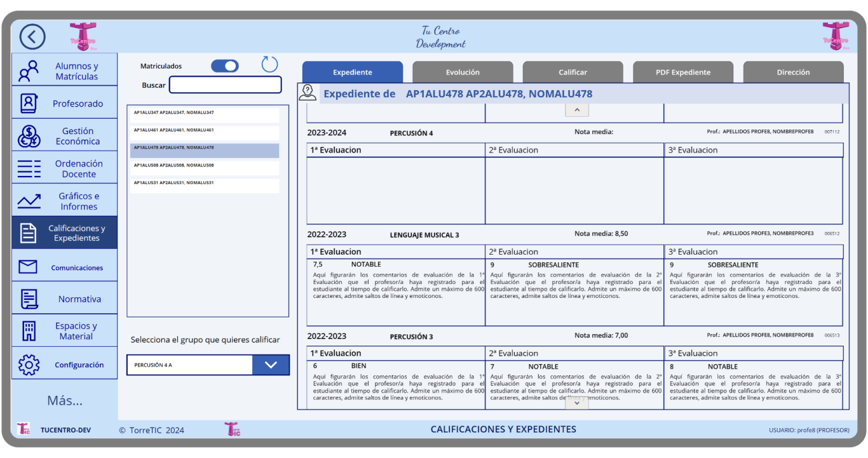This screenshot has height=458, width=868.
Task: Click the Más... button
Action: (65, 401)
